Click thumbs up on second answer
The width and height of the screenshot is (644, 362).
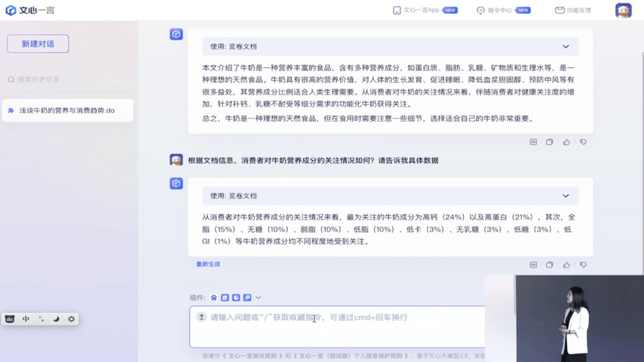coord(566,265)
